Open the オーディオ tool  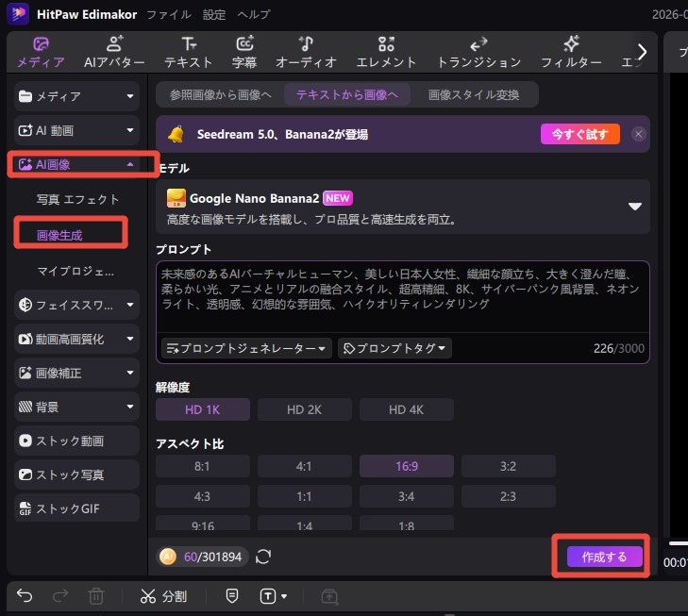(307, 53)
